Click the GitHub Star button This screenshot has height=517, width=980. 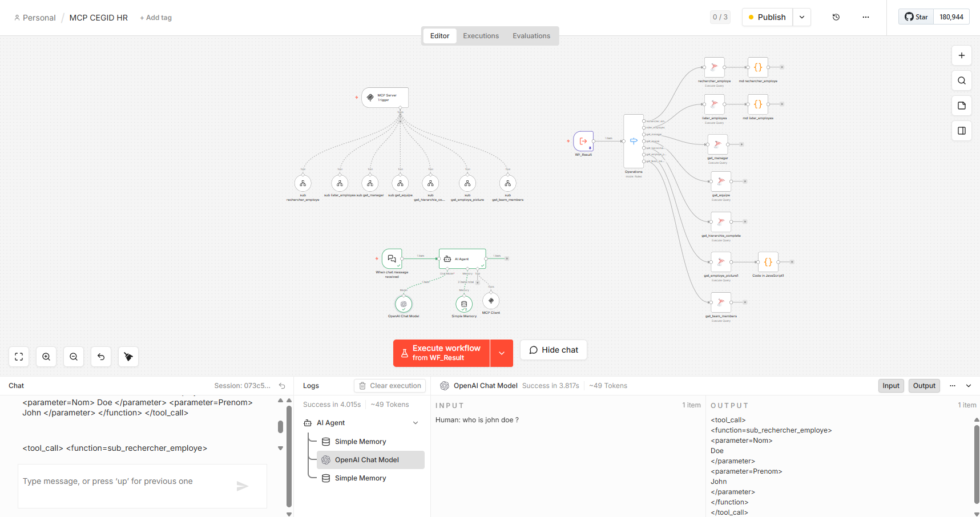(x=916, y=17)
